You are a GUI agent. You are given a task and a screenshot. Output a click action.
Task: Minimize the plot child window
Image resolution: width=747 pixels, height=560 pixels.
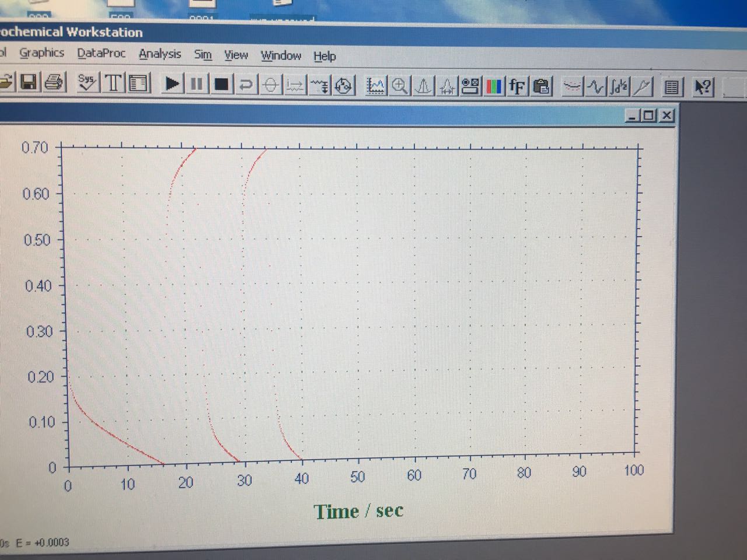click(x=633, y=116)
